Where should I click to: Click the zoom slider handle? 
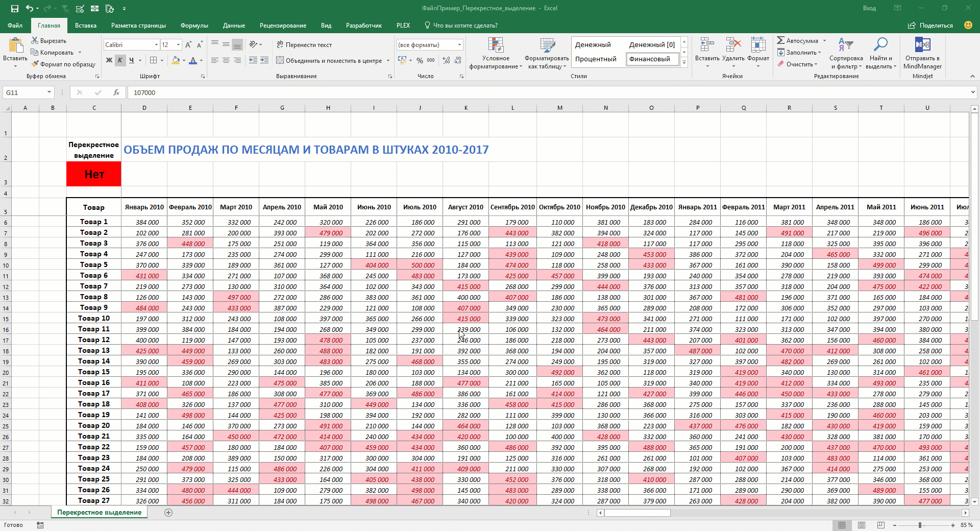pyautogui.click(x=920, y=525)
